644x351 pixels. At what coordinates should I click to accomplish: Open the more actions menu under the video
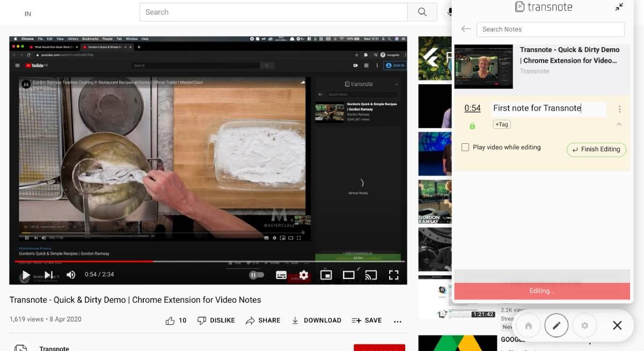click(398, 320)
